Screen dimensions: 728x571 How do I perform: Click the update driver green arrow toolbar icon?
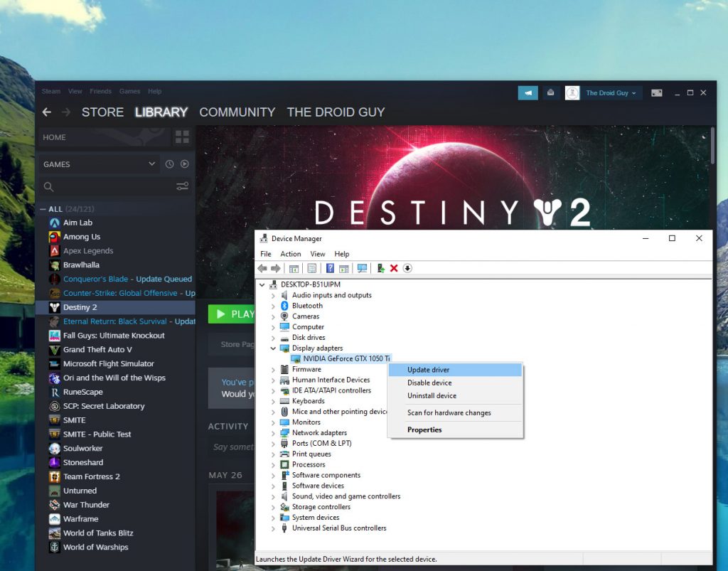(x=381, y=268)
